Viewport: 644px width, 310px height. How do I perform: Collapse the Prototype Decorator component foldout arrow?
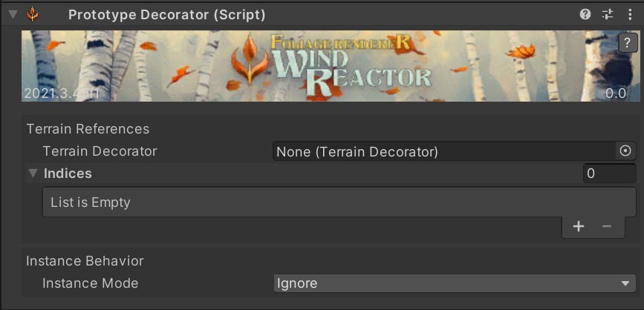pos(13,14)
